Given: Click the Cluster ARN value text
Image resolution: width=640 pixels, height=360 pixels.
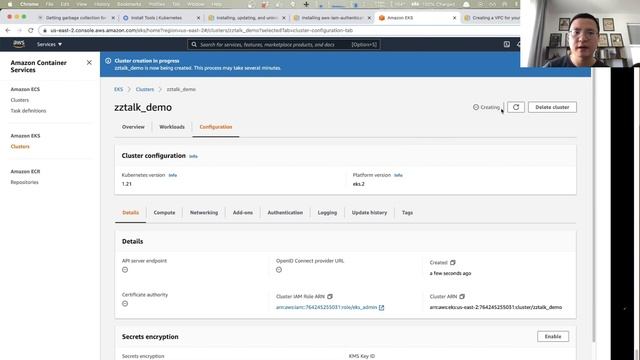Looking at the screenshot, I should click(496, 307).
